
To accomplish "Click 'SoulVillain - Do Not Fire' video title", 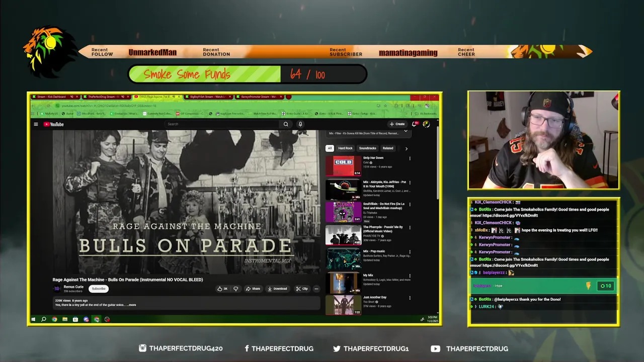I will 384,206.
